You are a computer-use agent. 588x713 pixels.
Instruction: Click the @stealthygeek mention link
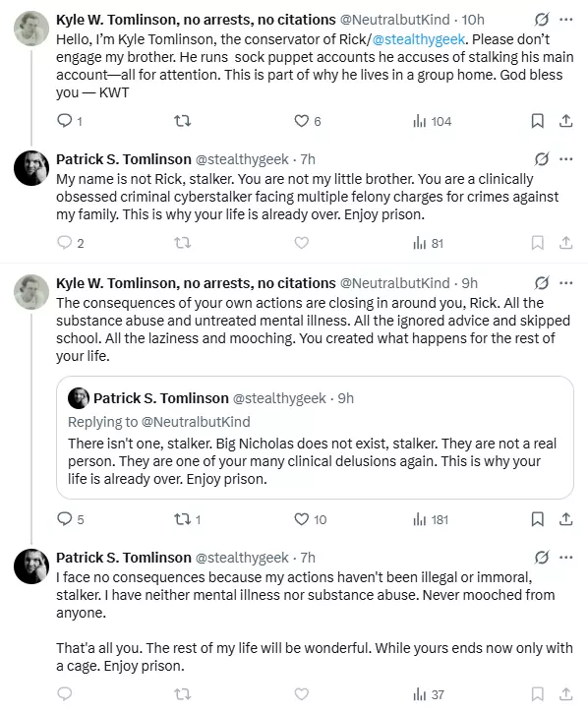pyautogui.click(x=419, y=39)
